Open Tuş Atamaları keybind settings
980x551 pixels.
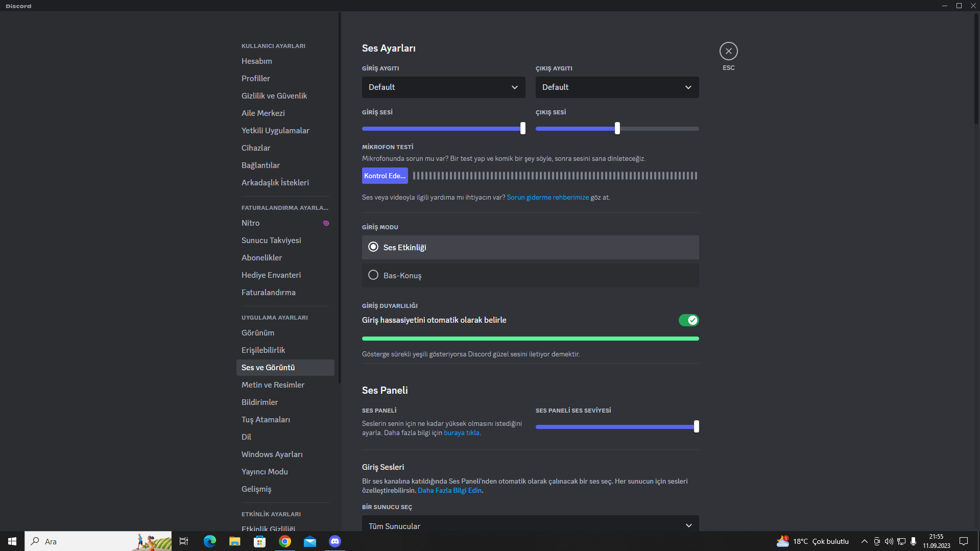pos(285,420)
